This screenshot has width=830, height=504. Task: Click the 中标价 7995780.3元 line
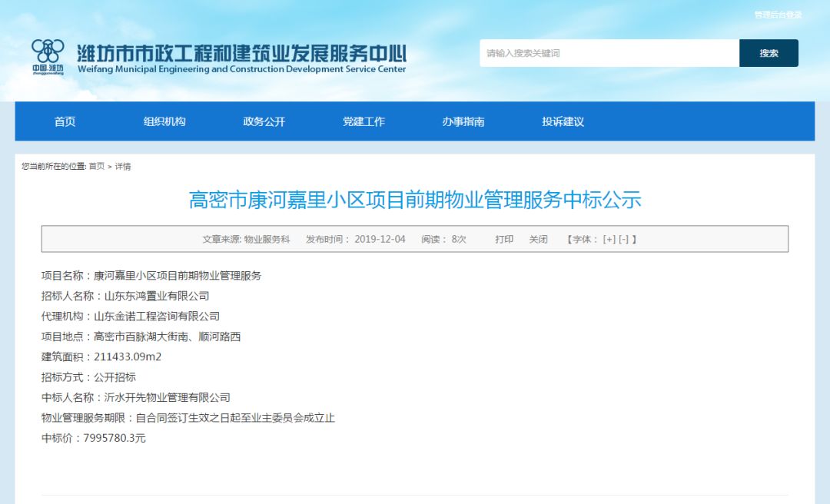[x=93, y=438]
